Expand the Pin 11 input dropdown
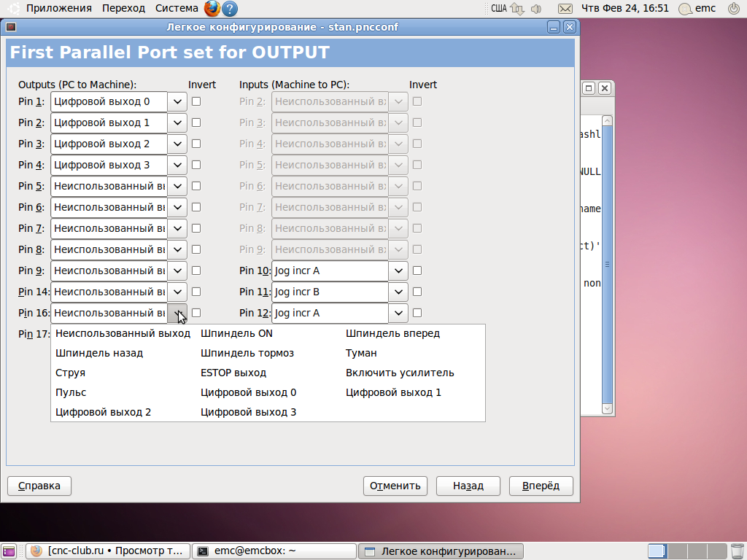Image resolution: width=747 pixels, height=560 pixels. (x=398, y=292)
